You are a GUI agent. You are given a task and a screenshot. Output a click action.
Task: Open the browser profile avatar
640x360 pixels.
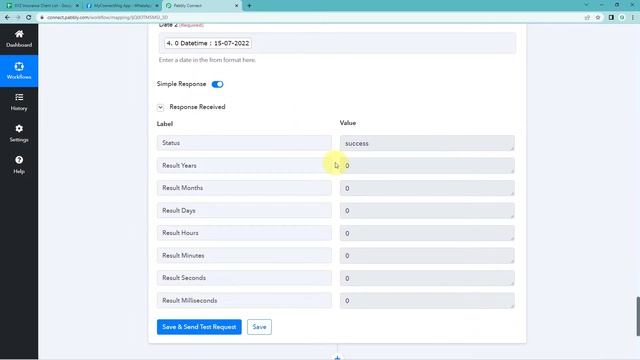pyautogui.click(x=622, y=18)
